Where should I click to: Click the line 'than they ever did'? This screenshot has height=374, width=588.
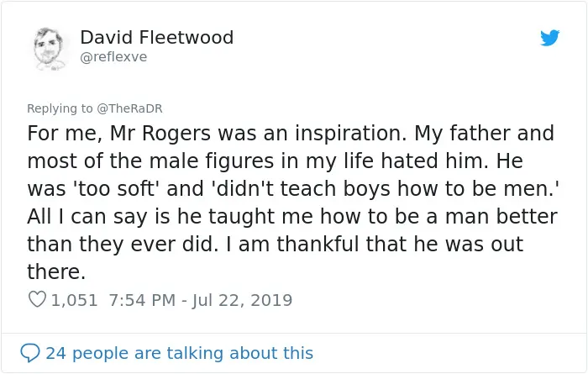click(122, 245)
